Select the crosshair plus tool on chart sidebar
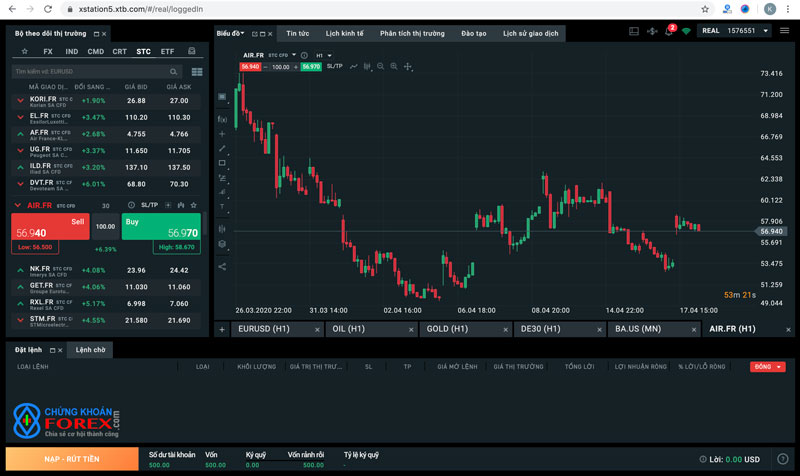800x476 pixels. (x=222, y=134)
